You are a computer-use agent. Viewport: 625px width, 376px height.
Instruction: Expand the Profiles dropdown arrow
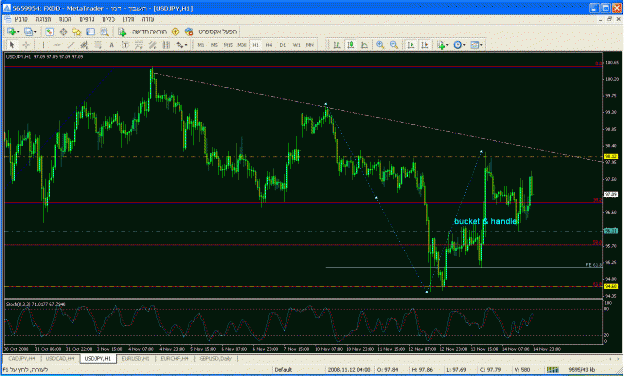click(35, 32)
